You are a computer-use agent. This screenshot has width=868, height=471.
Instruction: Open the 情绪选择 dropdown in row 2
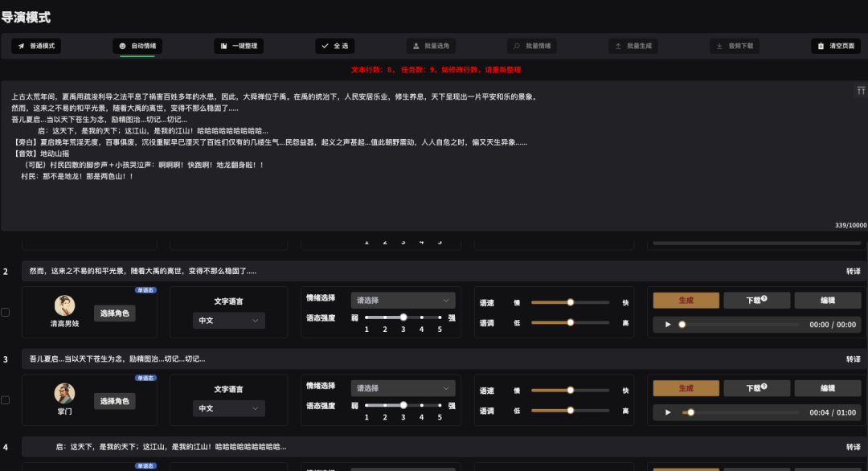403,300
